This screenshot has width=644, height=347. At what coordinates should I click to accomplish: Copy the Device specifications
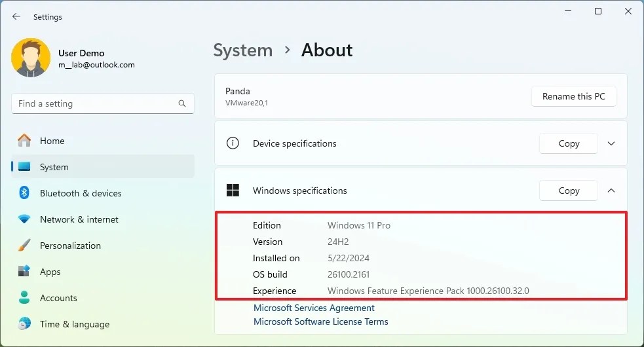[569, 143]
